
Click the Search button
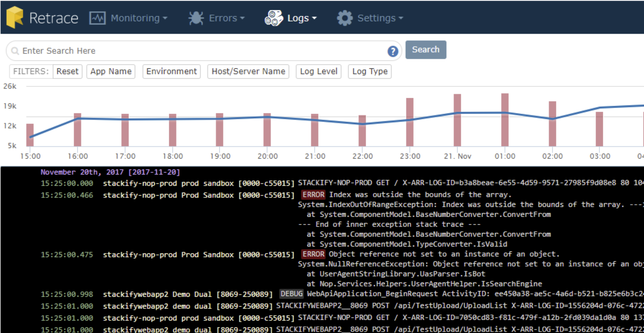[426, 50]
